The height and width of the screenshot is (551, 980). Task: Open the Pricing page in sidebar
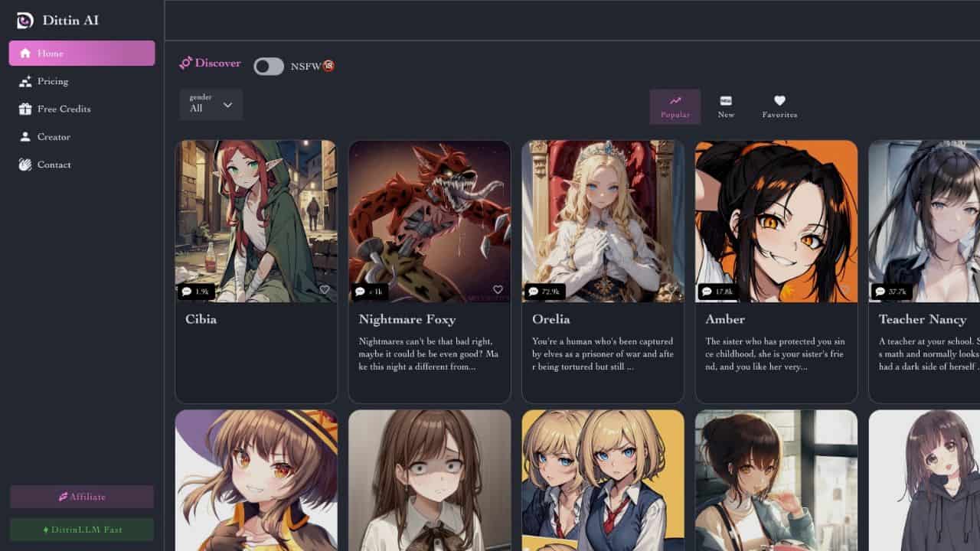coord(82,81)
